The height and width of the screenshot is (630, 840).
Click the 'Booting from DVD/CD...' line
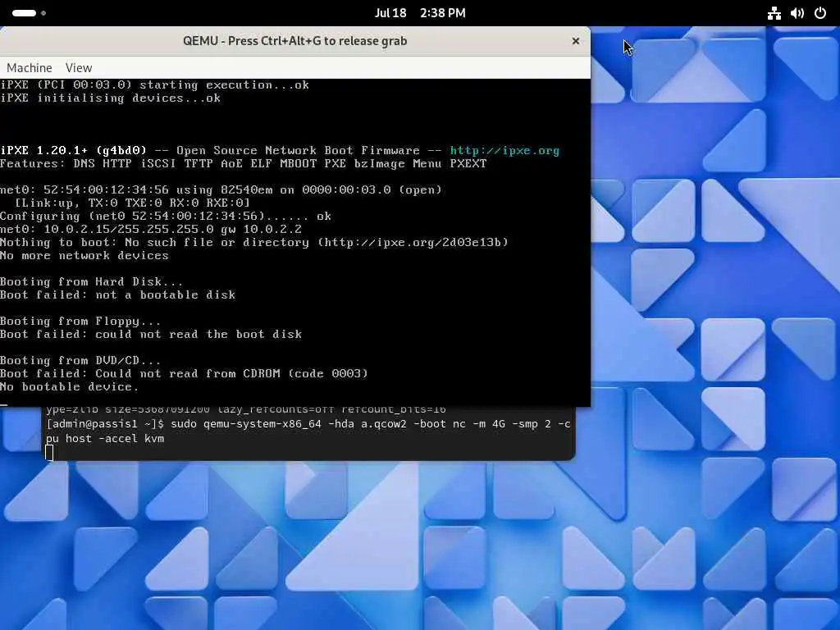pyautogui.click(x=80, y=361)
